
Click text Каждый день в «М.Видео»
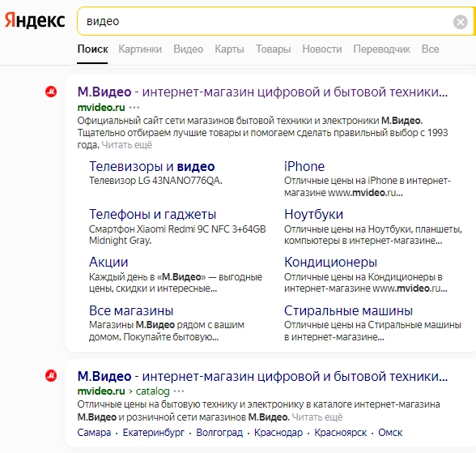click(147, 277)
